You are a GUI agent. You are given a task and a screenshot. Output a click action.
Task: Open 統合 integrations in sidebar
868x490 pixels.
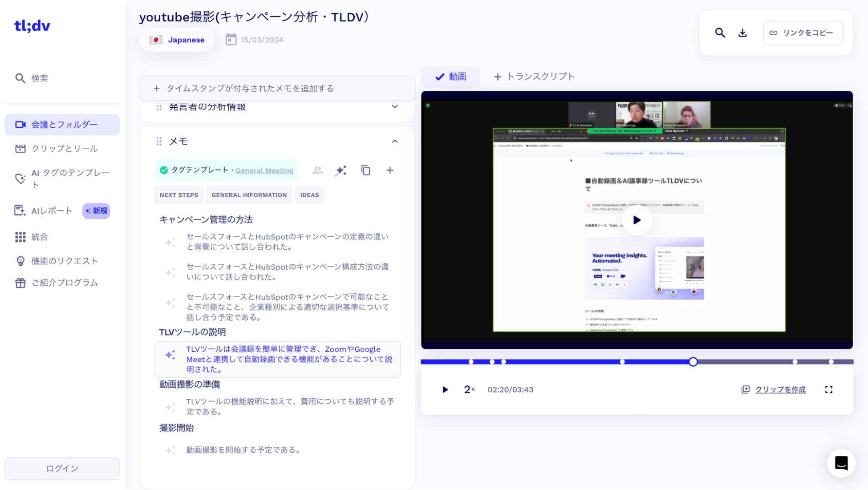click(x=39, y=237)
